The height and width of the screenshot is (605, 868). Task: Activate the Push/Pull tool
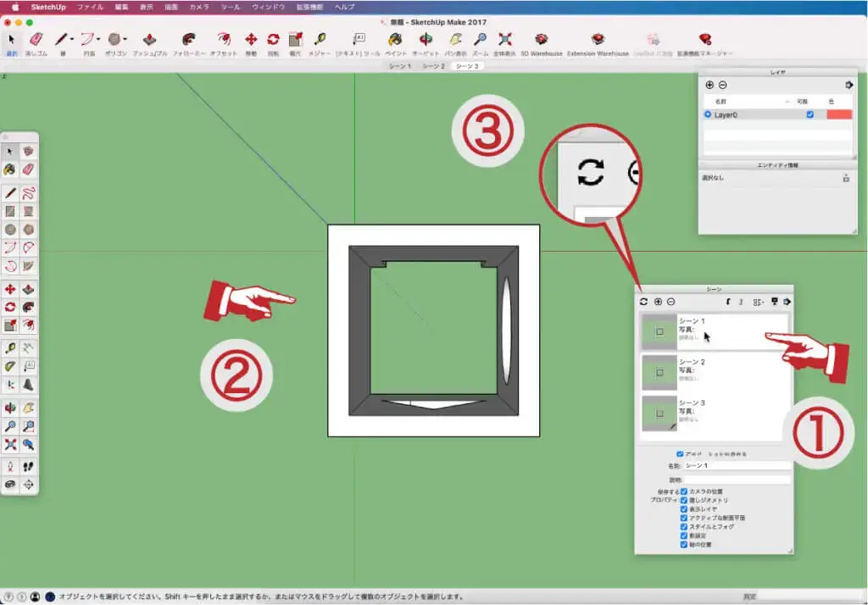point(149,40)
